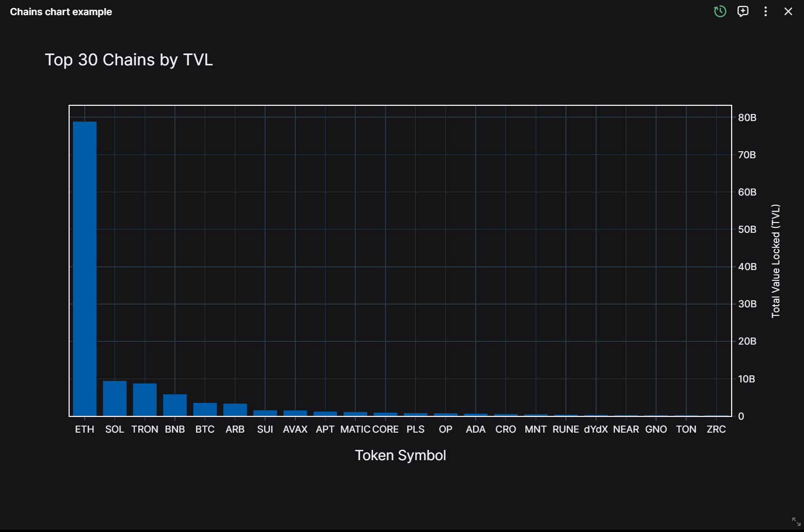Click the TRON x-axis label
The image size is (804, 532).
point(145,429)
